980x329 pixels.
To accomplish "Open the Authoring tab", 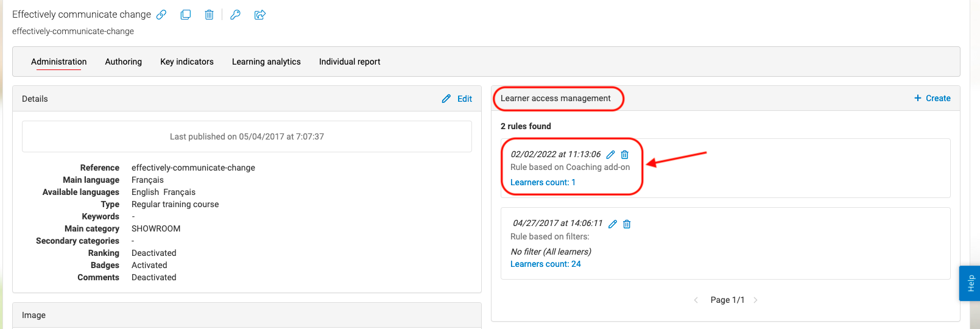I will (x=124, y=62).
